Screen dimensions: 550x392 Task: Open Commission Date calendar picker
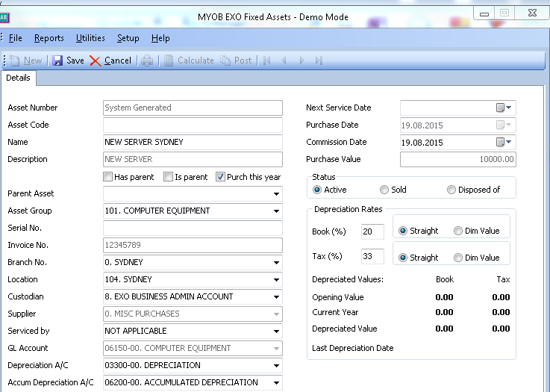[x=504, y=142]
